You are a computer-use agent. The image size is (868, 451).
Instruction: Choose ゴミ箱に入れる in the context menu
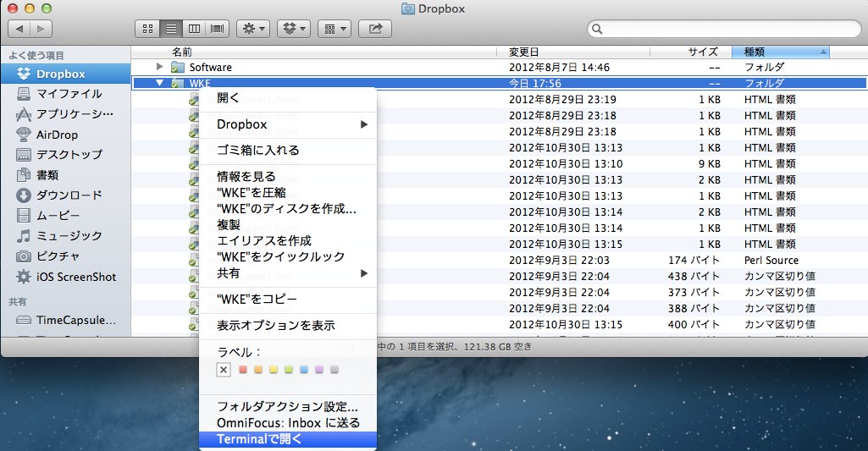[x=288, y=150]
